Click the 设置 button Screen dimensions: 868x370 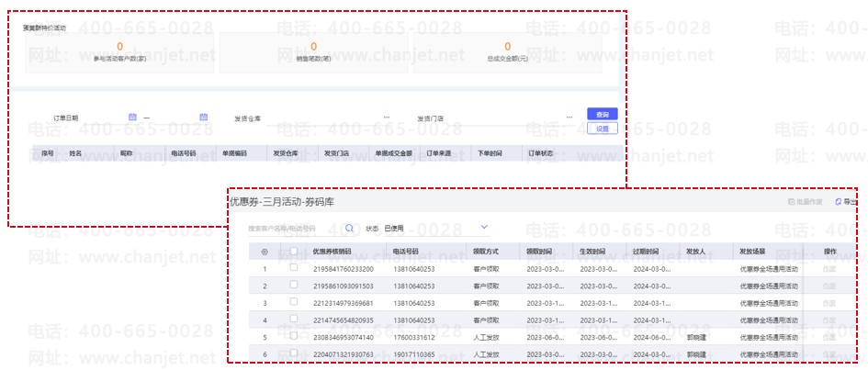pyautogui.click(x=603, y=129)
